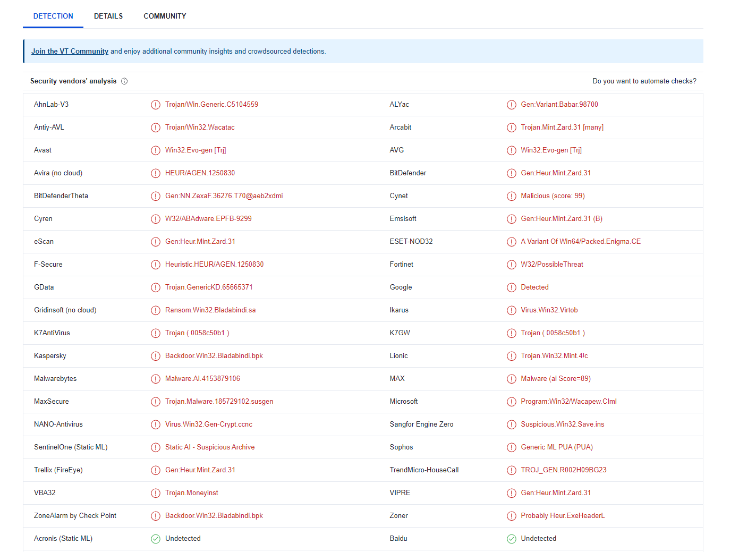Select Virus.Win32.Gen-Crypt.ccnc text
The image size is (756, 552).
click(209, 424)
